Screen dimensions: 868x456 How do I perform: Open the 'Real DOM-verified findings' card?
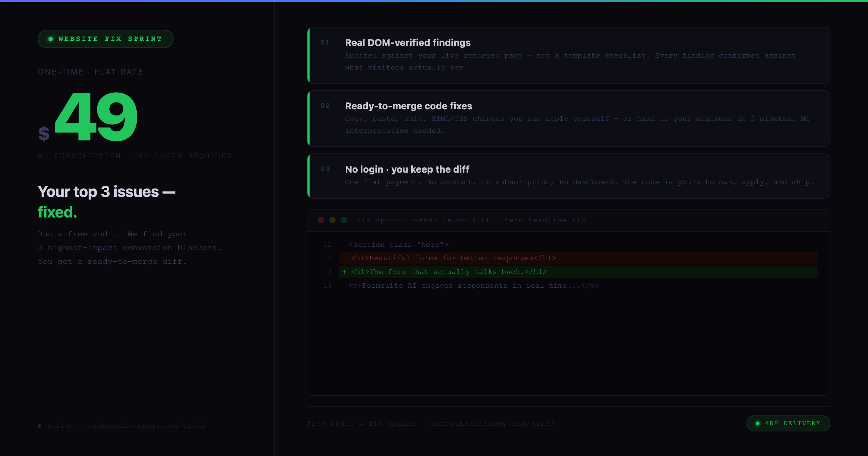(x=569, y=55)
